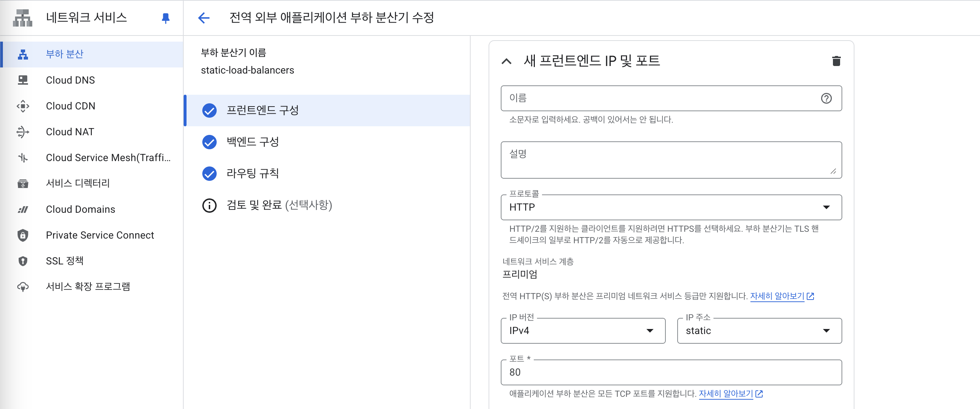Viewport: 980px width, 409px height.
Task: Open 서비스 디렉터리 in the sidebar
Action: point(77,183)
